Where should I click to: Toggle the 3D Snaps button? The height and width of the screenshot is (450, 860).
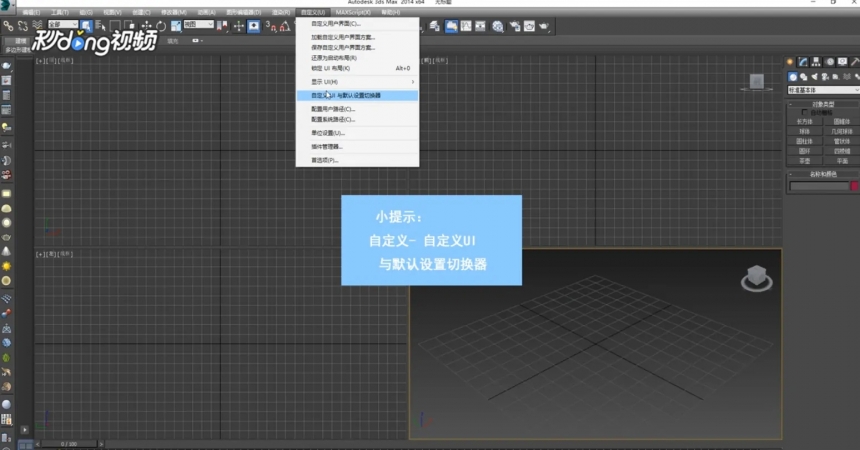(271, 26)
